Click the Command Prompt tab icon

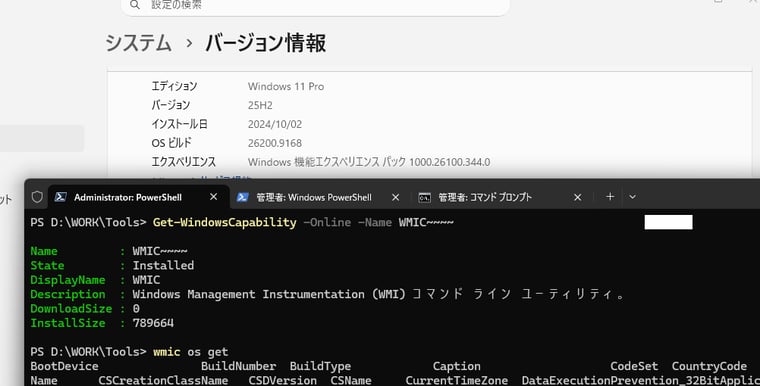click(425, 197)
